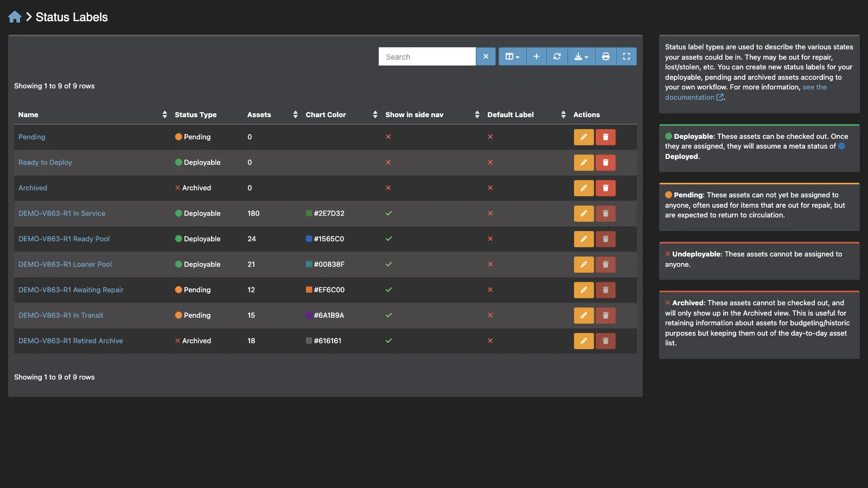This screenshot has height=488, width=868.
Task: Edit the Ready to Deploy label
Action: coord(584,163)
